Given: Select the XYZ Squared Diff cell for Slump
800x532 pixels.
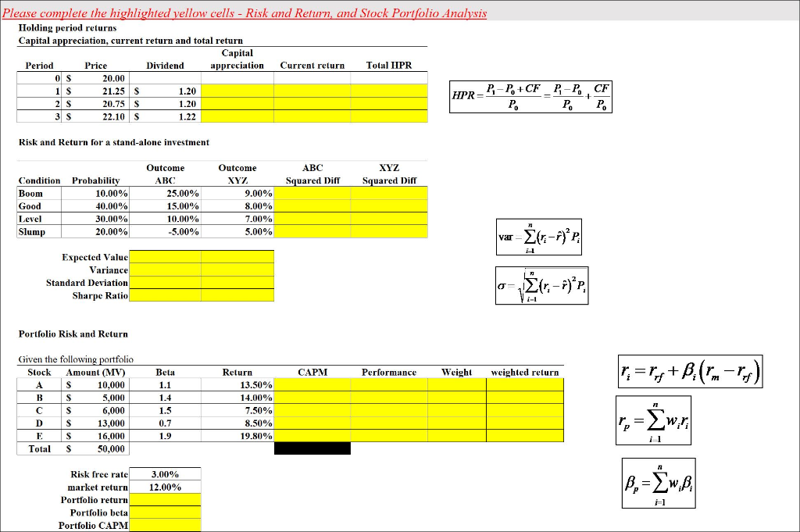Looking at the screenshot, I should coord(388,231).
